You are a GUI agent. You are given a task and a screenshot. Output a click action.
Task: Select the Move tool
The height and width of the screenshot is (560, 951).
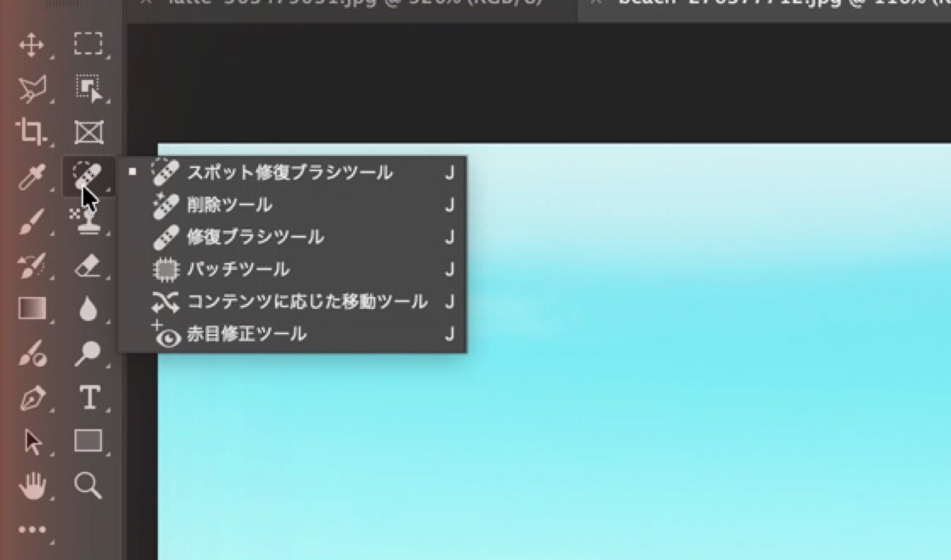click(32, 45)
